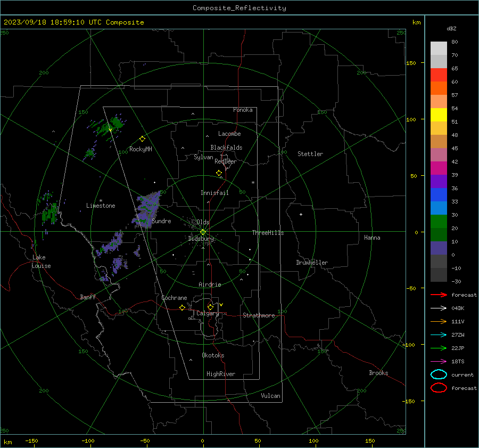Screen dimensions: 479x448
Task: Click the Stettler label
Action: (x=310, y=154)
